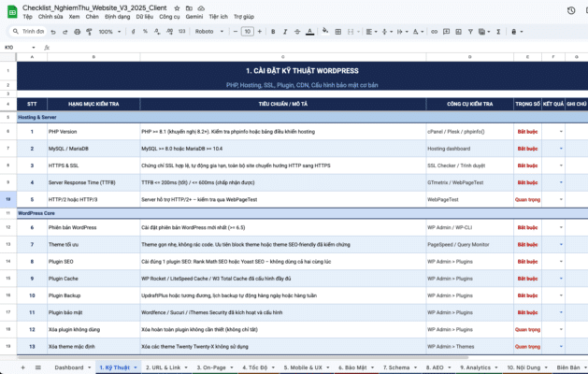Image resolution: width=588 pixels, height=374 pixels.
Task: Open the 123 number formats button
Action: tap(182, 32)
